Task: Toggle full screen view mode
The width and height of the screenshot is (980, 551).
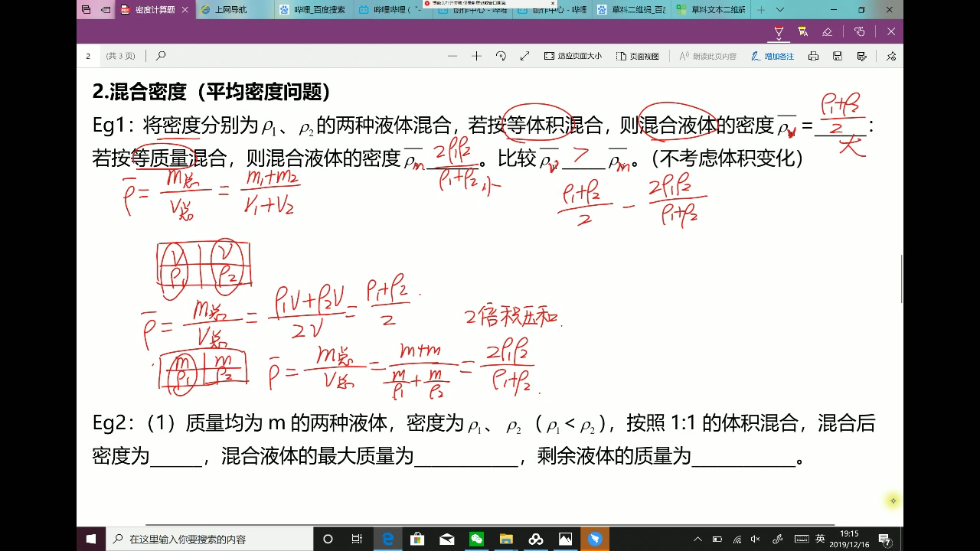Action: coord(524,56)
